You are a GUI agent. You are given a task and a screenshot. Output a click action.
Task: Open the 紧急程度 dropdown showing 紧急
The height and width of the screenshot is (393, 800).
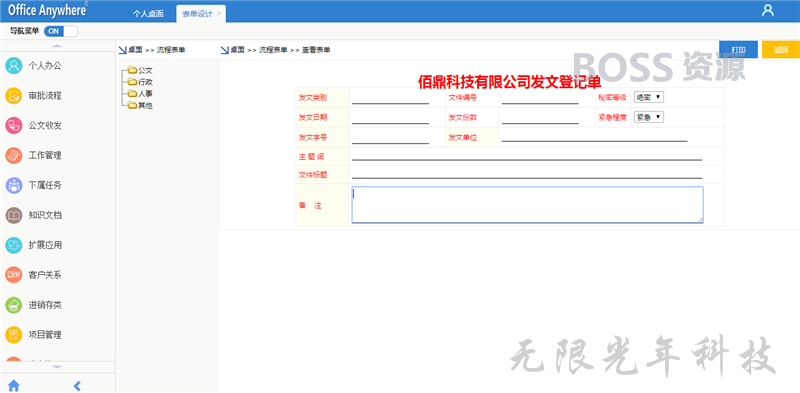[648, 117]
